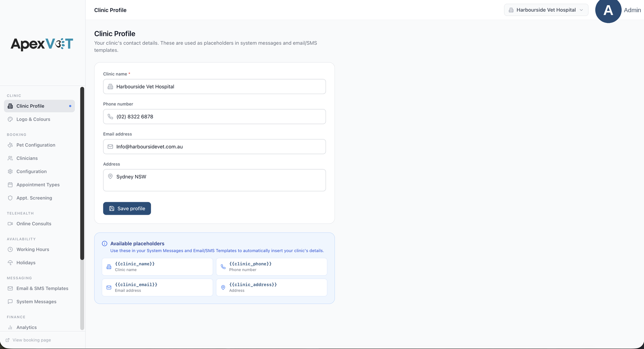Click the Admin avatar circle with letter A
The width and height of the screenshot is (644, 349).
[x=608, y=10]
